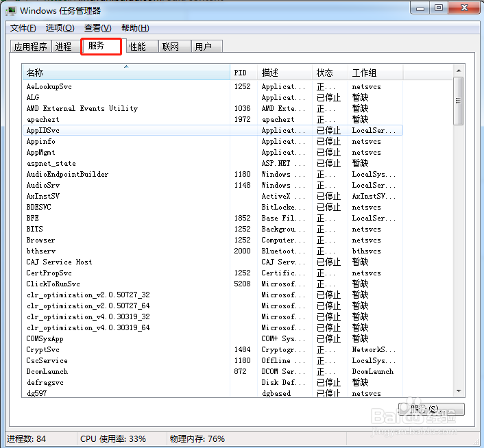Sort by the 状态 column header
Screen dimensions: 484x448
[x=330, y=73]
